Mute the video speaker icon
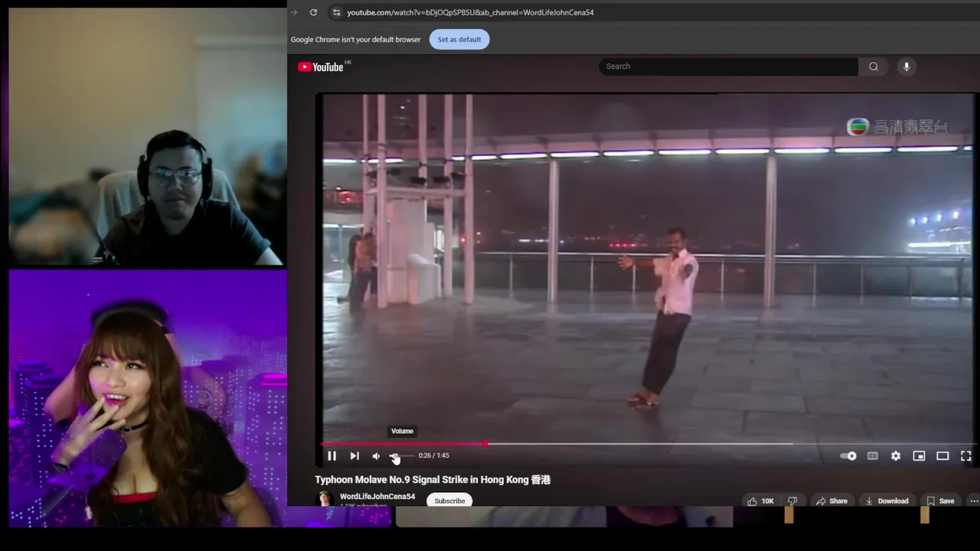980x551 pixels. pyautogui.click(x=376, y=456)
